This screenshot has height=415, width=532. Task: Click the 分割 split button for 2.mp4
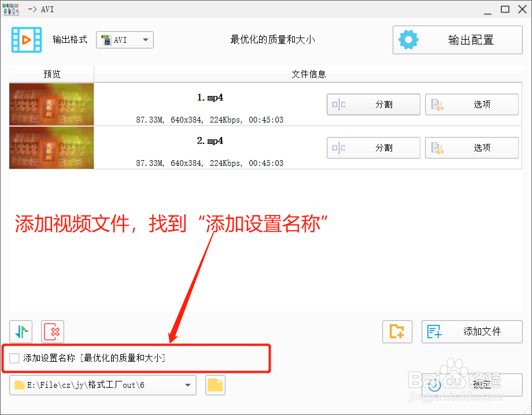[x=374, y=148]
